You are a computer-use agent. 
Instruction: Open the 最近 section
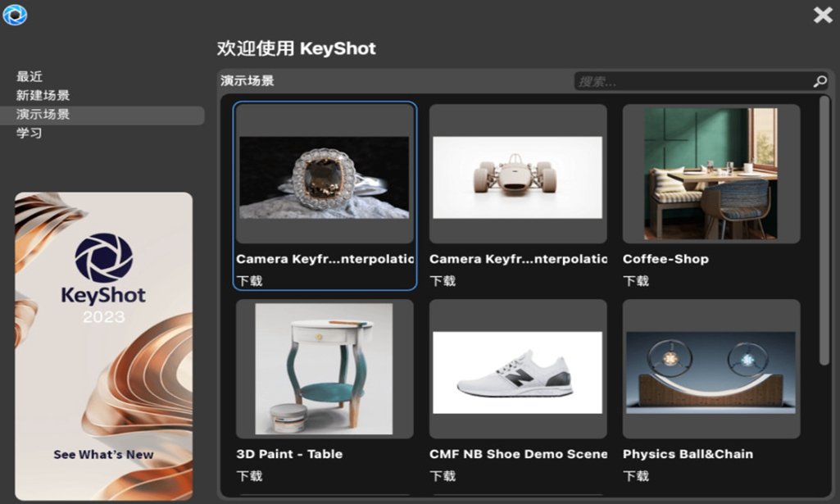click(x=30, y=76)
